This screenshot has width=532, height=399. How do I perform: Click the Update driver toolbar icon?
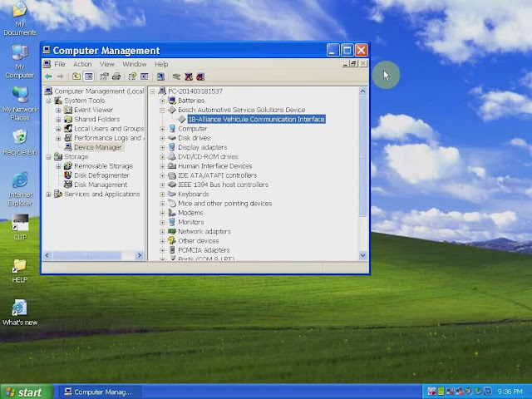176,76
